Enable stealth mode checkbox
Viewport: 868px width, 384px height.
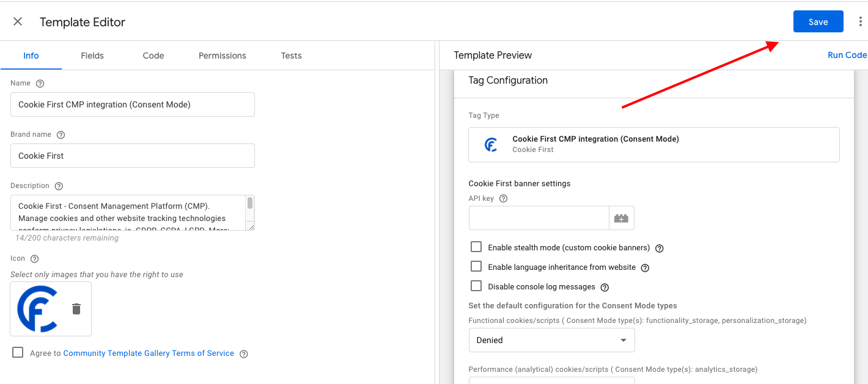coord(476,247)
